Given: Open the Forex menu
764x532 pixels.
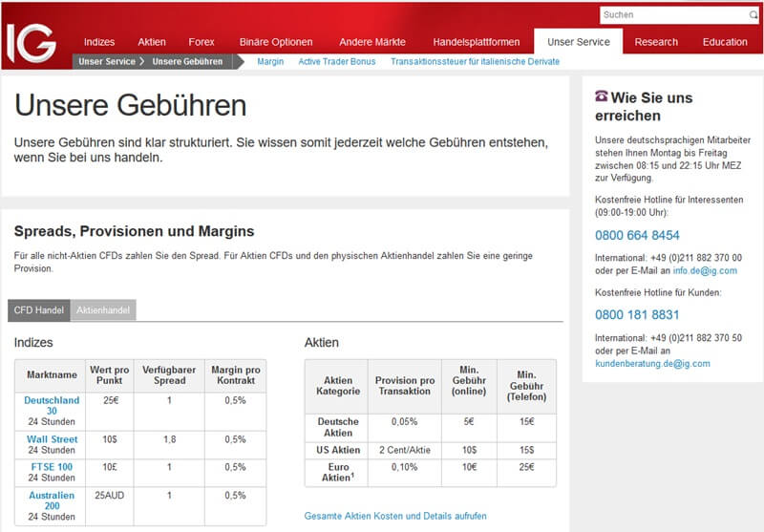Looking at the screenshot, I should coord(202,42).
